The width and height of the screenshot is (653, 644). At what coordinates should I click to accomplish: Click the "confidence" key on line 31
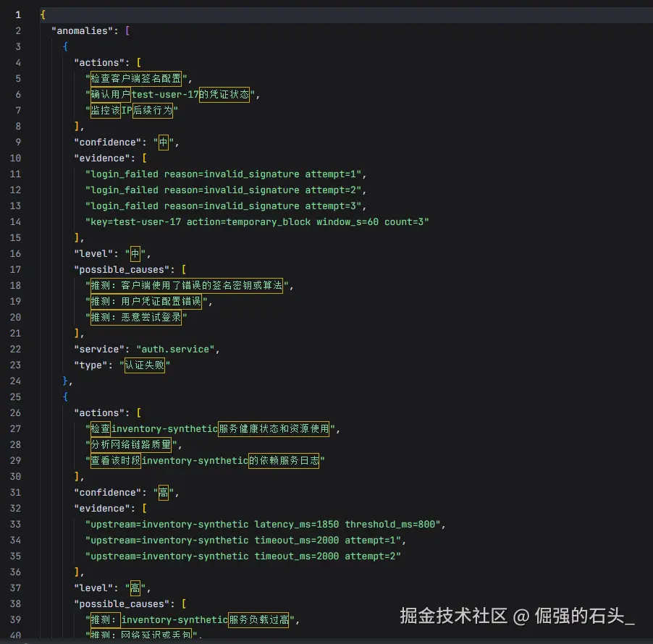[x=107, y=493]
